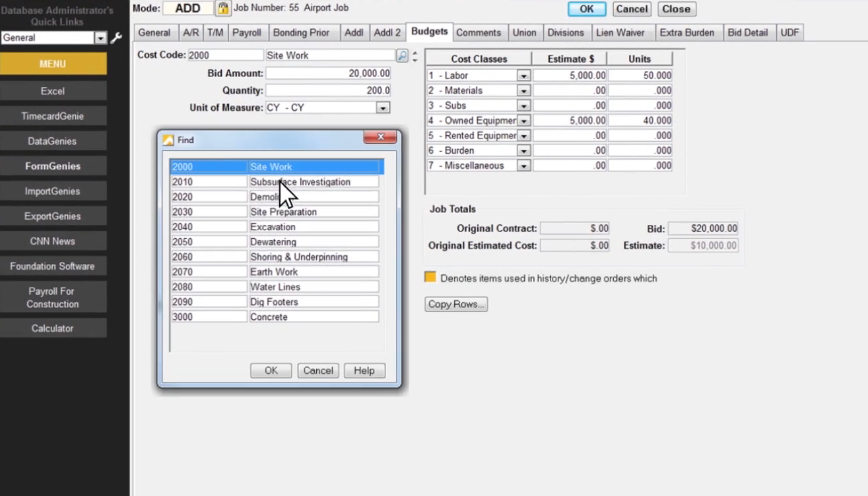868x496 pixels.
Task: Click the down spinner arrow beside Cost Code lookup
Action: [415, 59]
